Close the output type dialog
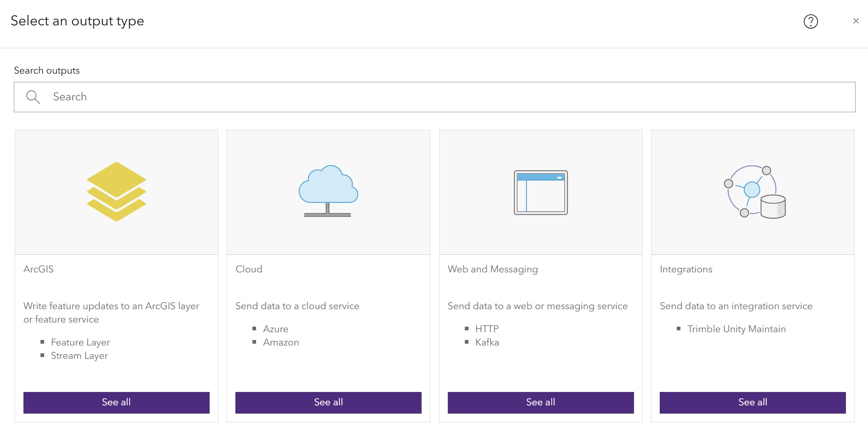The width and height of the screenshot is (868, 432). (856, 21)
